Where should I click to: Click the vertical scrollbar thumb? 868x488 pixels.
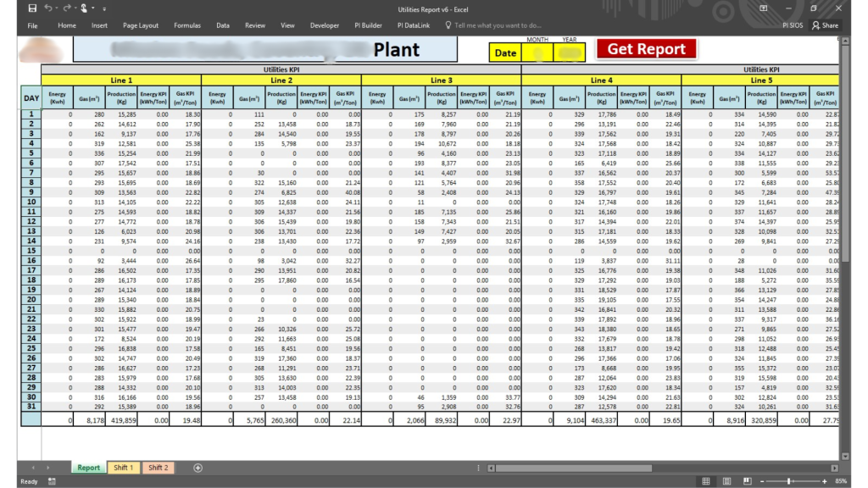845,154
